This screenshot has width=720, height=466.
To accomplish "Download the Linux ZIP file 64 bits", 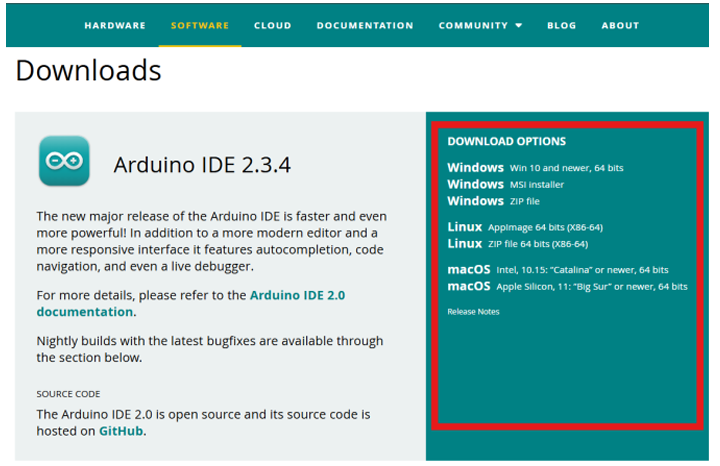I will (x=518, y=243).
